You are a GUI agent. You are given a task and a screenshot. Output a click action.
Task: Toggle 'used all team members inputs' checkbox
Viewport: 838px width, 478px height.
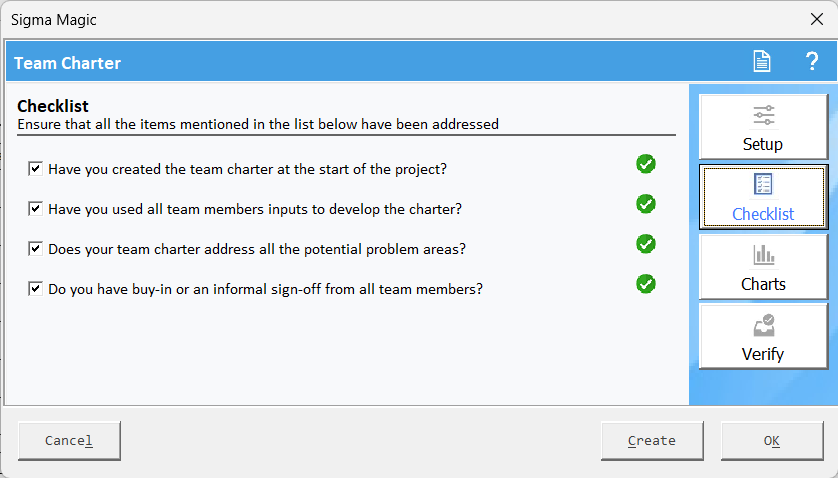tap(35, 209)
